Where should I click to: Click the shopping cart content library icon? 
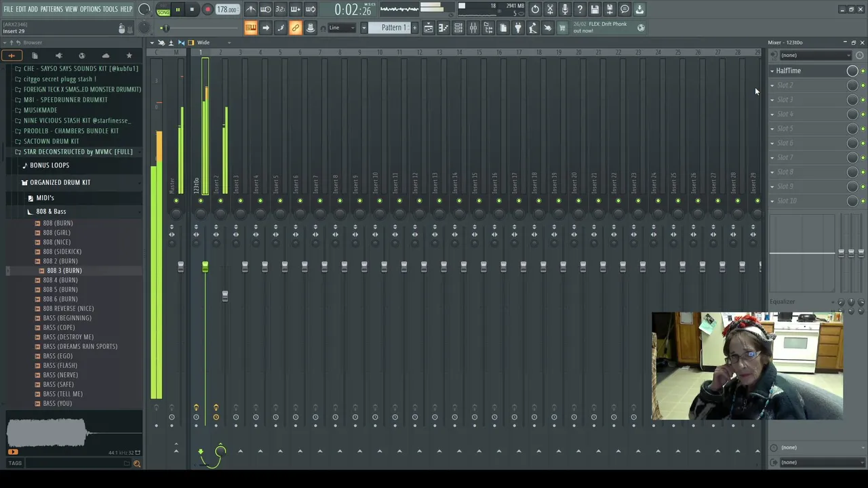click(x=562, y=28)
